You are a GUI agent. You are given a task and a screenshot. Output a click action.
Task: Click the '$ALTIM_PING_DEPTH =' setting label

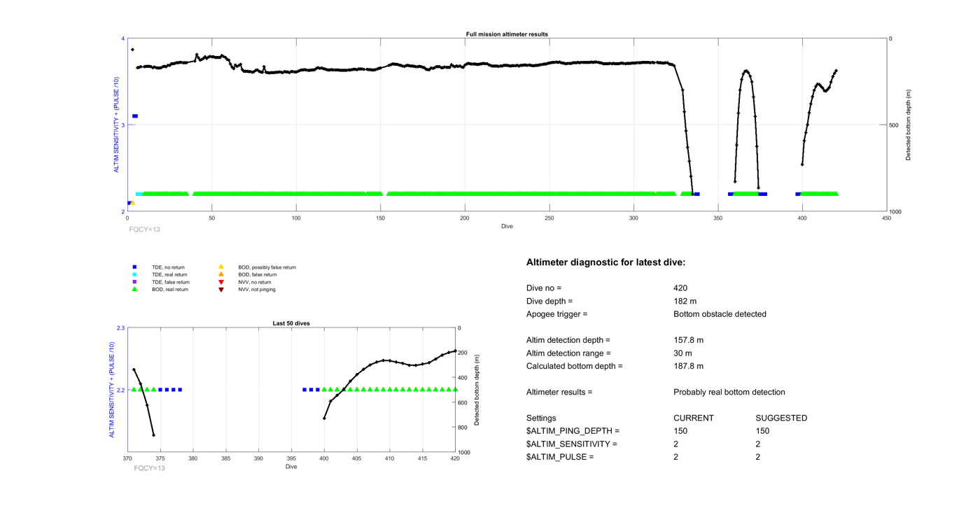[x=573, y=431]
